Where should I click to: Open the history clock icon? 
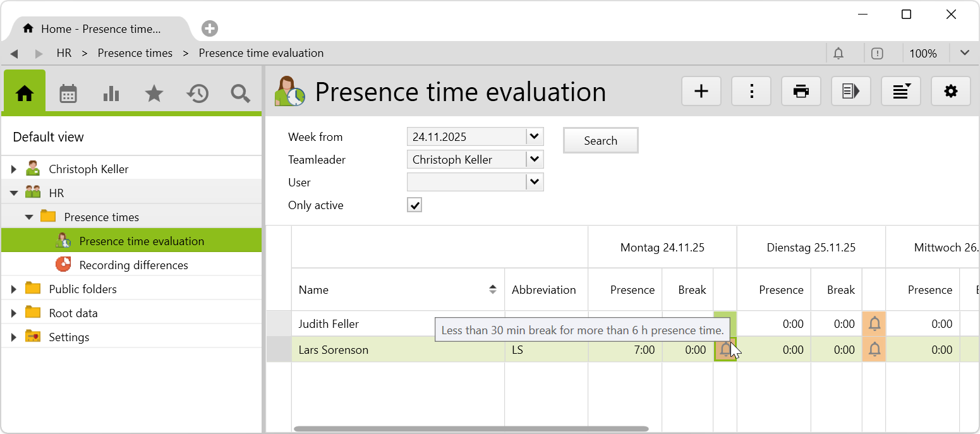[197, 93]
